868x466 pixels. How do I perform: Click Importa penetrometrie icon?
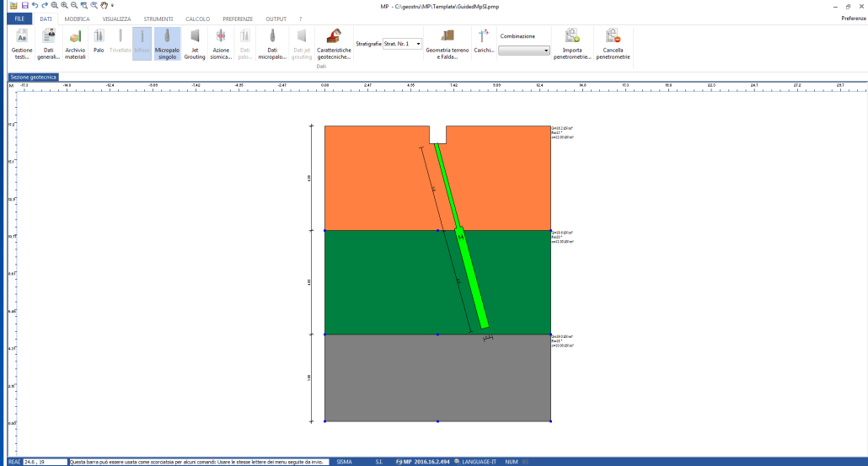click(572, 44)
